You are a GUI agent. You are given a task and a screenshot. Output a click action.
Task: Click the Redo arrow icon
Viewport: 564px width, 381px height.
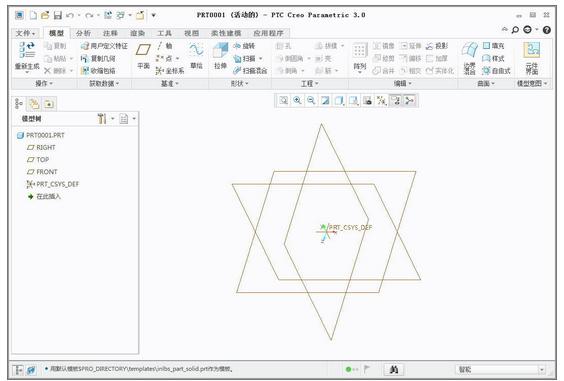[x=89, y=15]
